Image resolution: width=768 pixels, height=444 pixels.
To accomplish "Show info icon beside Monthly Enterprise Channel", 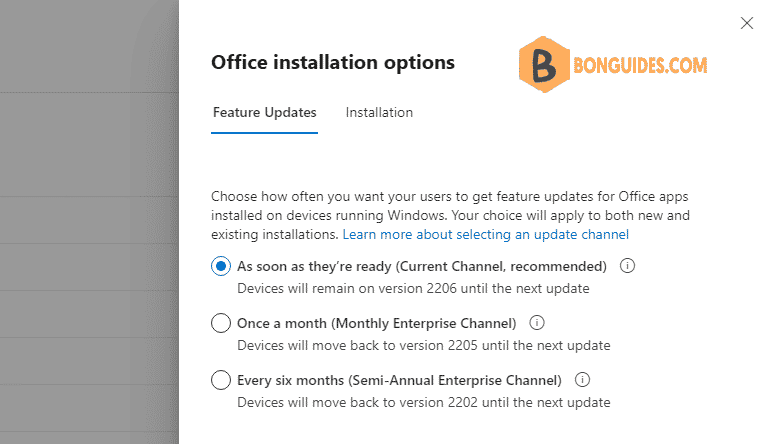I will pyautogui.click(x=537, y=322).
